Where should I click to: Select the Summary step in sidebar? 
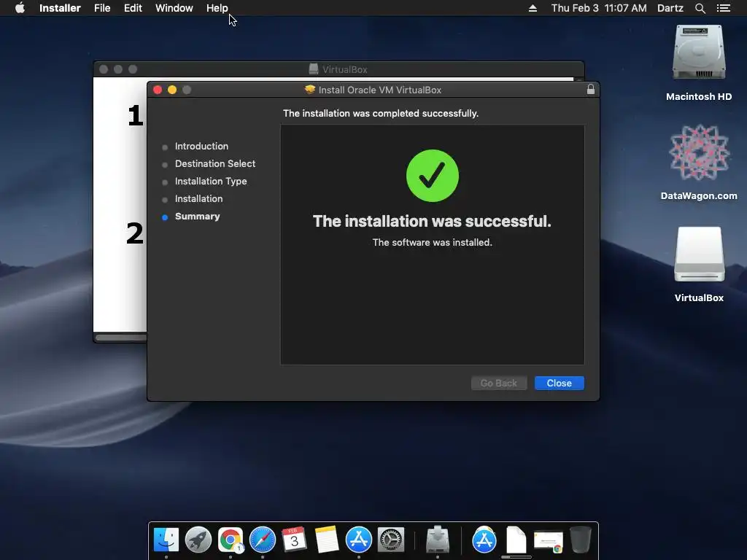(197, 216)
